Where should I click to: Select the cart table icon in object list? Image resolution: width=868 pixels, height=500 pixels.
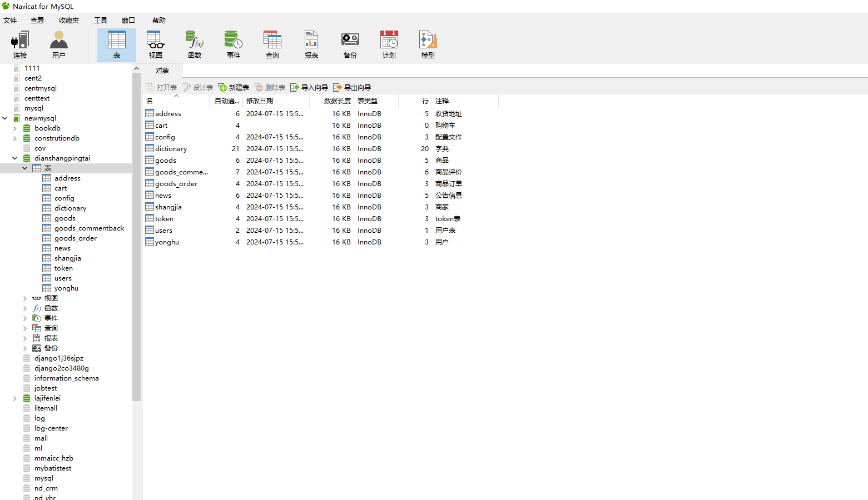(x=150, y=125)
